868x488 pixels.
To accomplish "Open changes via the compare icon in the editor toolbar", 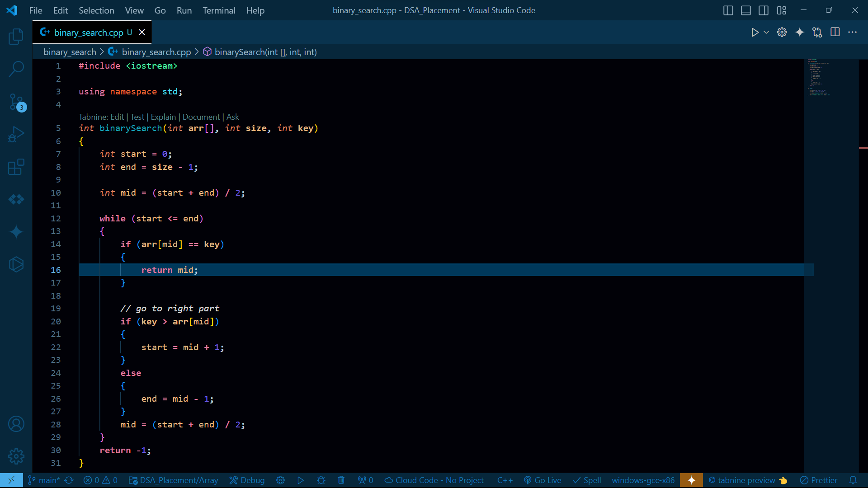I will 817,32.
